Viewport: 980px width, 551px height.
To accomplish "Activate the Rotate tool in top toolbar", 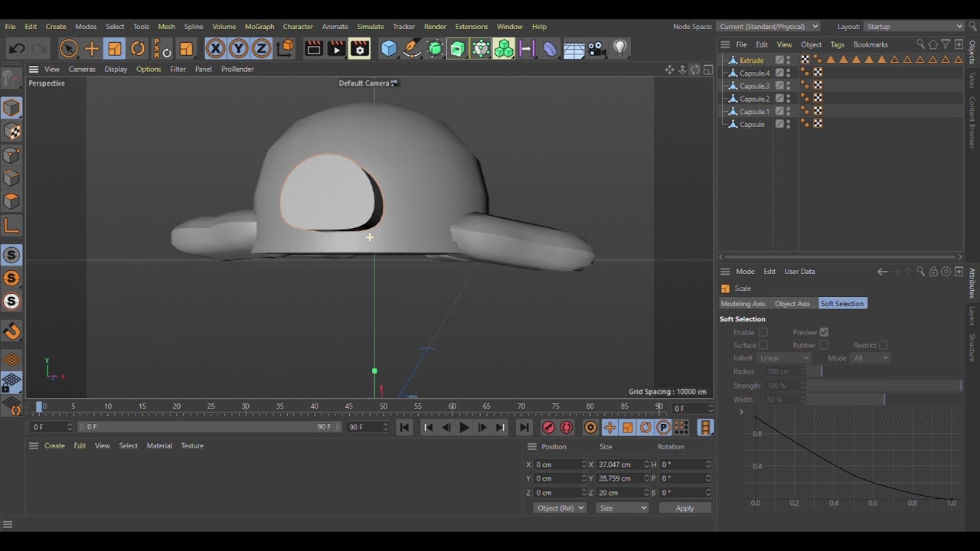I will tap(138, 49).
